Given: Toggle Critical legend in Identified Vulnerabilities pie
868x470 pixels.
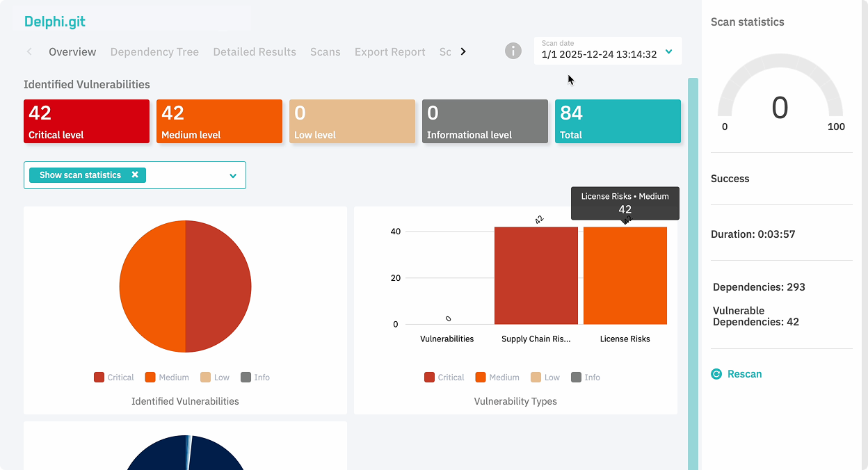Looking at the screenshot, I should (113, 378).
